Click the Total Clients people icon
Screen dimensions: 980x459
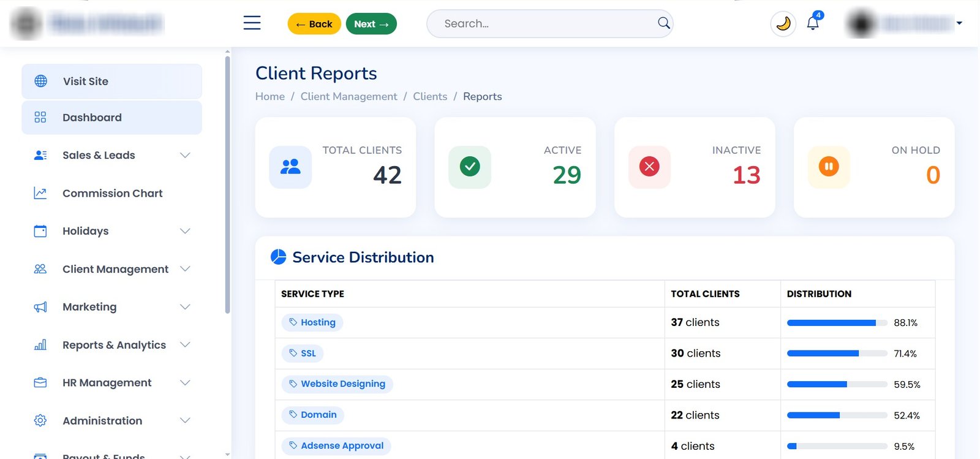pos(290,167)
